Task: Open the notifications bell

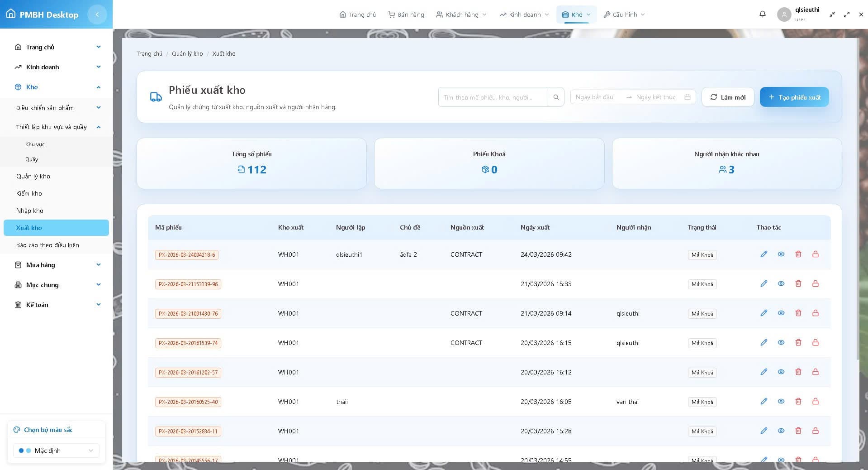Action: click(x=762, y=14)
